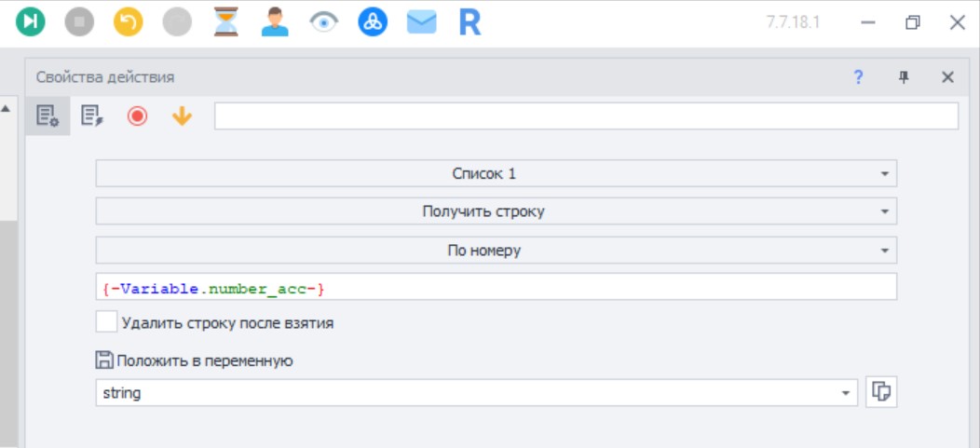Open the user profile icon
This screenshot has height=448, width=980.
[275, 21]
